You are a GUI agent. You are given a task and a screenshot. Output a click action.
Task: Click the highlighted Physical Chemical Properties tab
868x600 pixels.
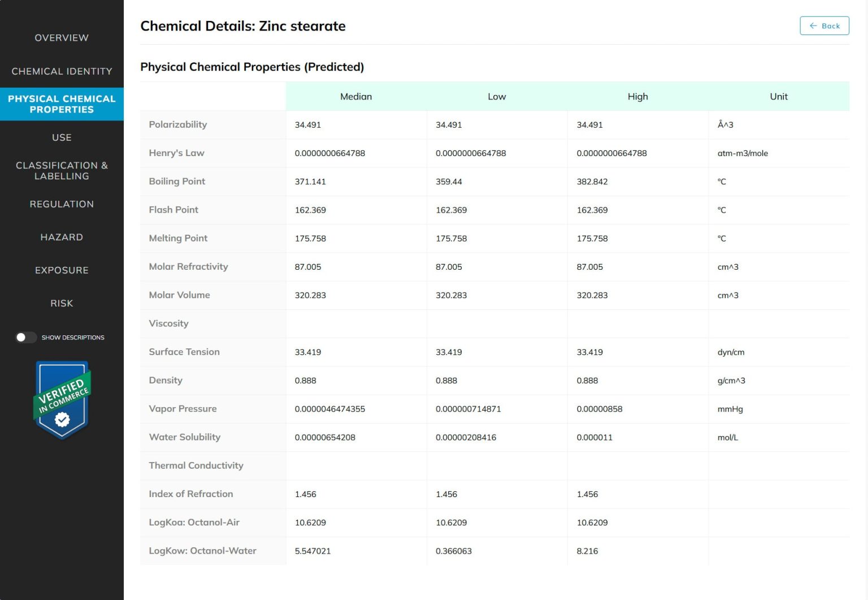coord(62,104)
